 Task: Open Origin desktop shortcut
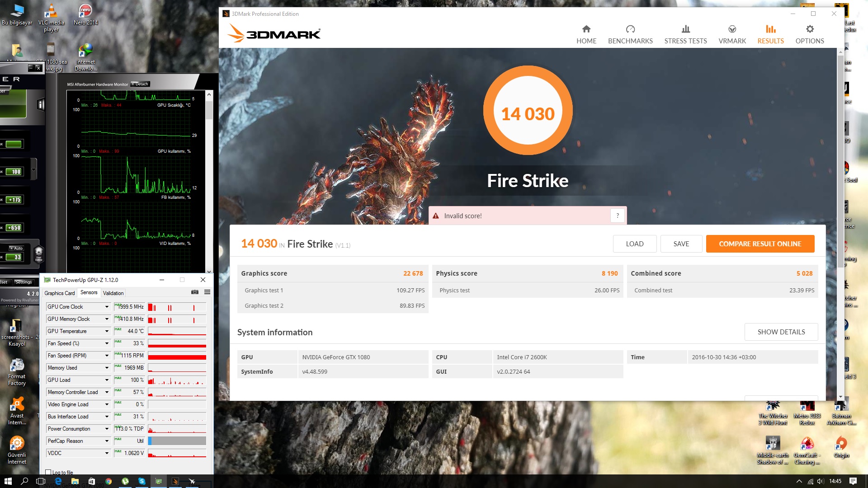tap(841, 447)
